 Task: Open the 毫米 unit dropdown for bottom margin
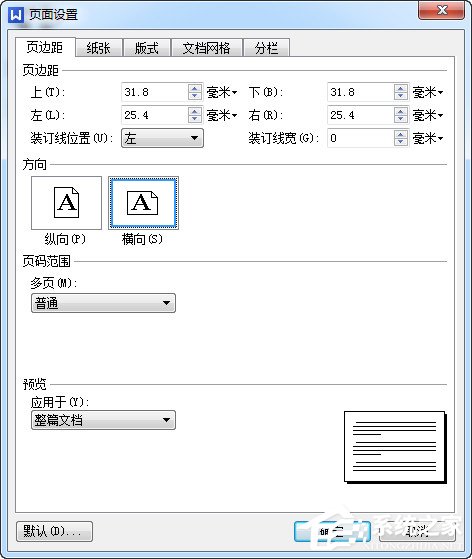(x=428, y=92)
